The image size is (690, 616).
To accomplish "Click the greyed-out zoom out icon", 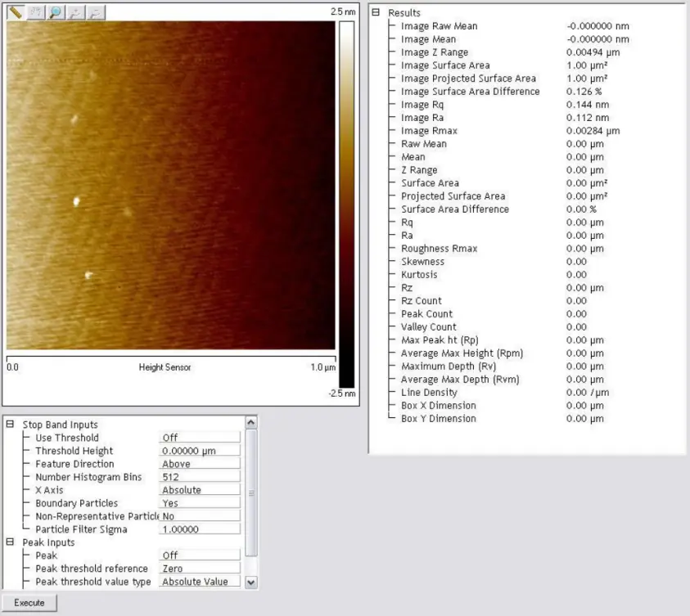I will tap(96, 12).
